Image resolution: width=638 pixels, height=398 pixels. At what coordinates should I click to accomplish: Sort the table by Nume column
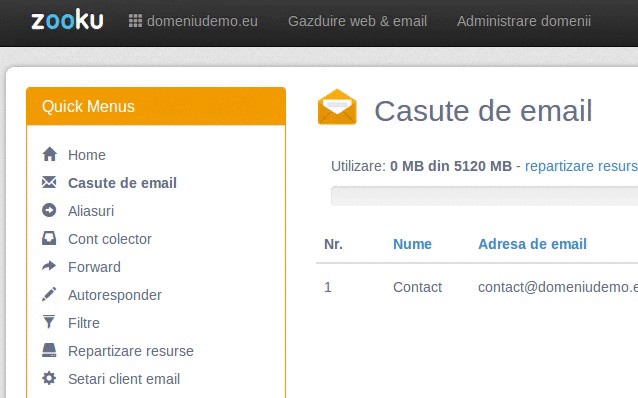point(412,244)
